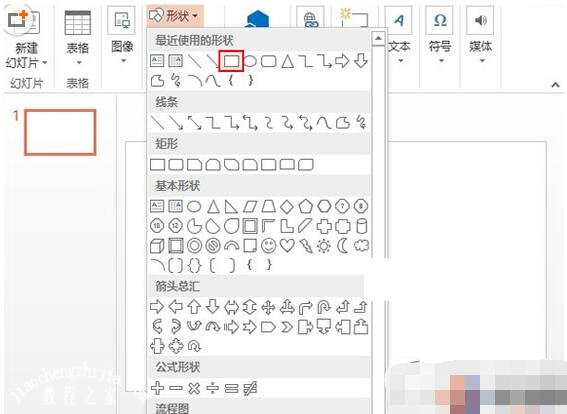
Task: Select the lightning bolt shape
Action: [x=306, y=246]
